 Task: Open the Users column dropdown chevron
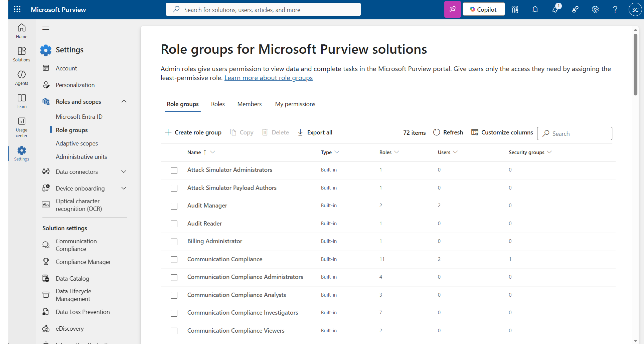(x=455, y=152)
